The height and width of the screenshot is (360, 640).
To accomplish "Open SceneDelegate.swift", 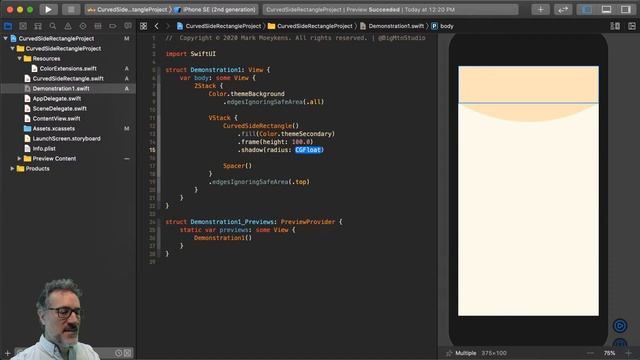I will coord(59,109).
